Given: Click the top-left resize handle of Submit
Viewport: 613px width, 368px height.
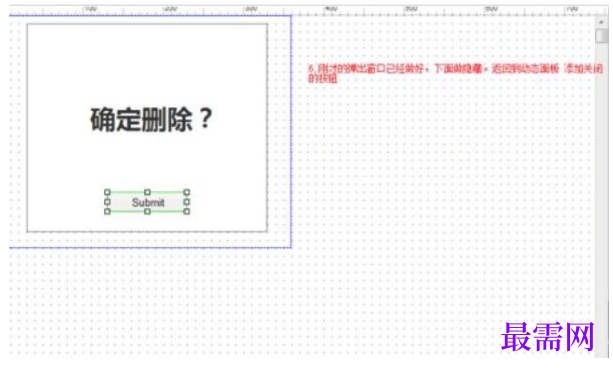Looking at the screenshot, I should (108, 192).
